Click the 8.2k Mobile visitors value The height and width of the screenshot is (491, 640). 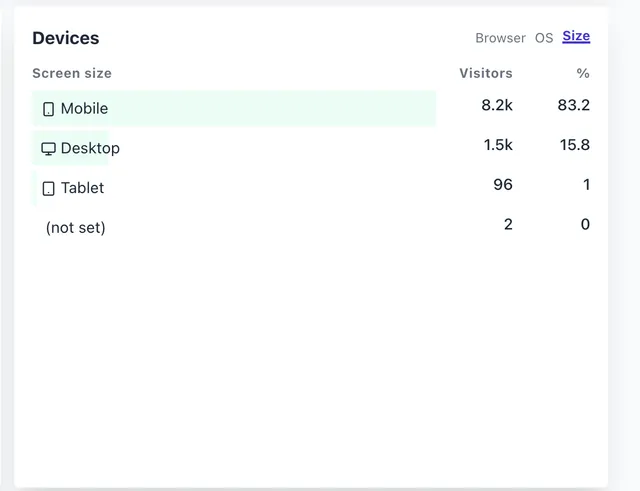pyautogui.click(x=497, y=105)
